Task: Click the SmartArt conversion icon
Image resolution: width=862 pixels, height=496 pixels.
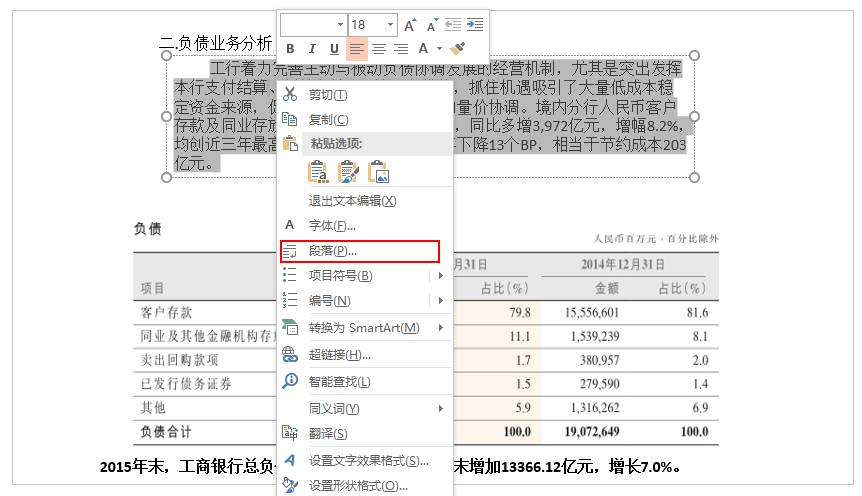Action: coord(290,327)
